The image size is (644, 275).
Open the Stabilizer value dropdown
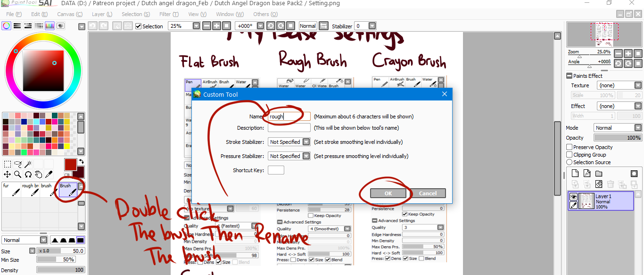point(372,26)
